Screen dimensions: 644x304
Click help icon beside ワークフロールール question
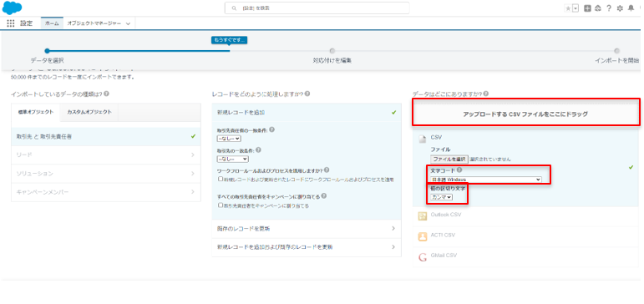327,170
